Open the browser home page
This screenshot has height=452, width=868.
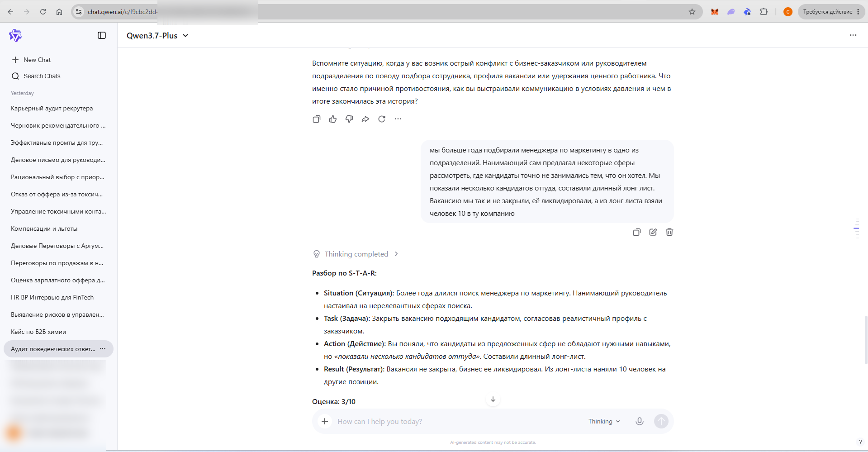(x=59, y=12)
